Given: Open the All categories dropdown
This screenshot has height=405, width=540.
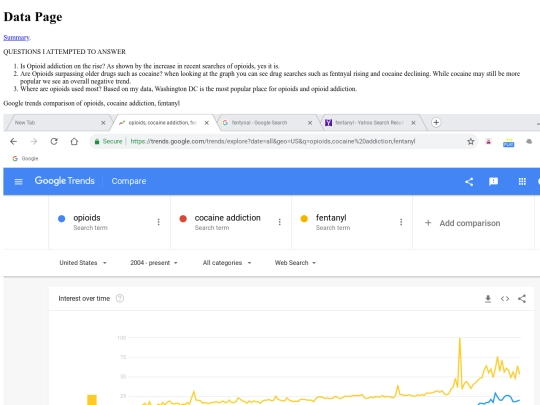Looking at the screenshot, I should pyautogui.click(x=227, y=263).
